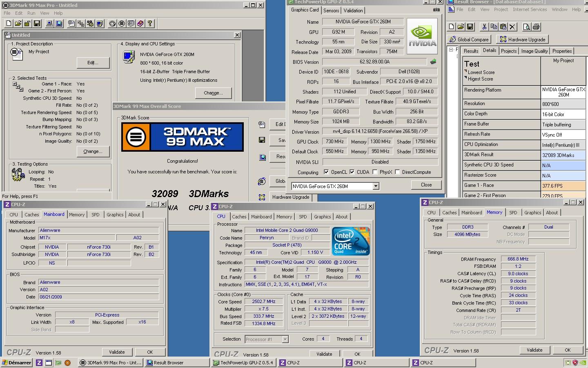This screenshot has height=368, width=588.
Task: Click 3DMark 99 Max Pro taskbar button
Action: click(110, 362)
